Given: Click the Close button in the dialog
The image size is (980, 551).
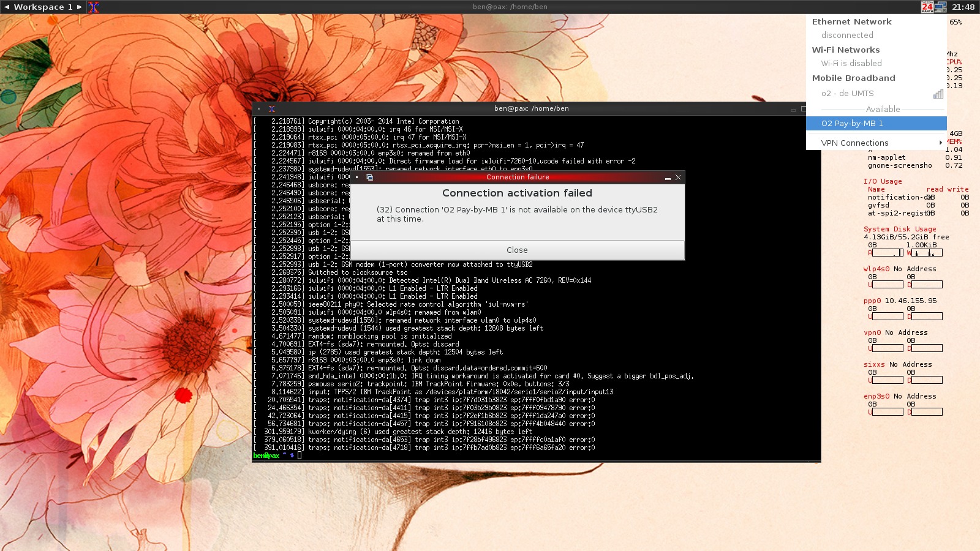Looking at the screenshot, I should pyautogui.click(x=517, y=250).
